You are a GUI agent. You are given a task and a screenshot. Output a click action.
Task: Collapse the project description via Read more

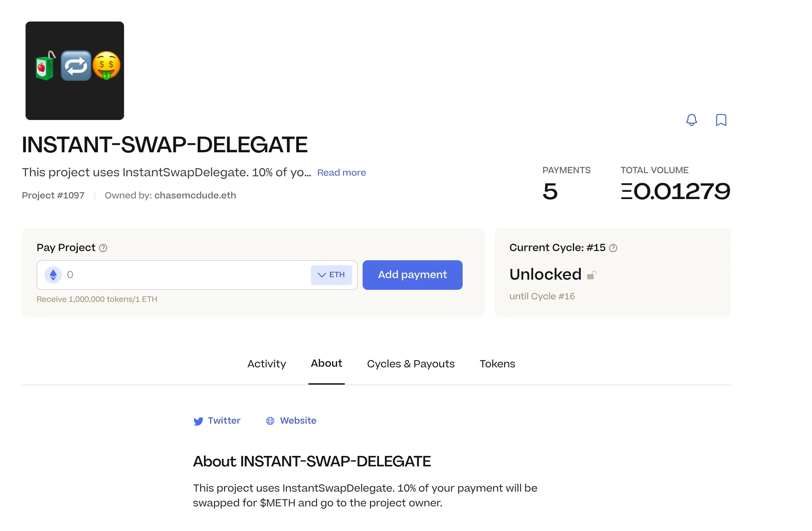341,173
